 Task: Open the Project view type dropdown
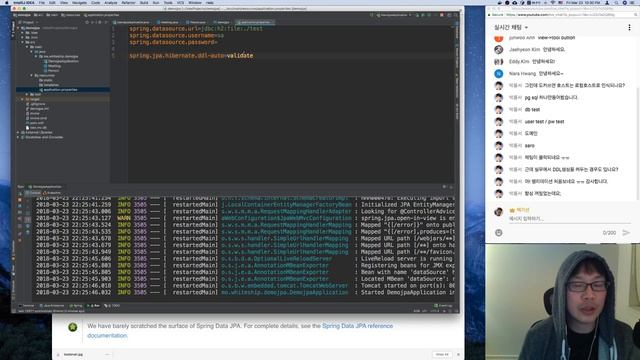(x=29, y=22)
